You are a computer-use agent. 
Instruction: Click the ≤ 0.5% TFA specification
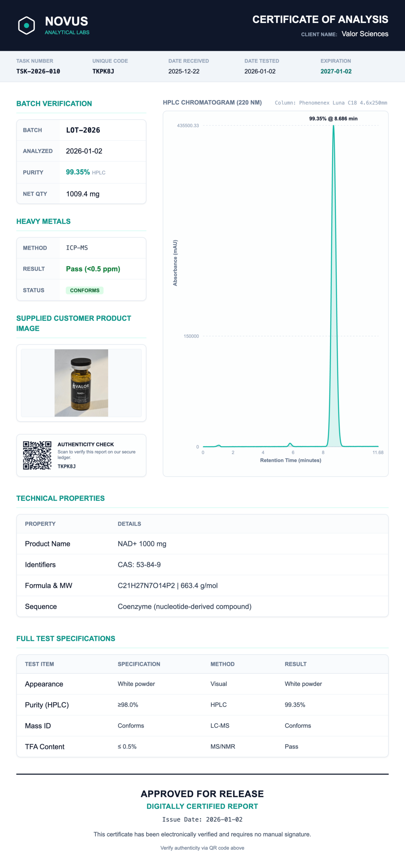tap(127, 747)
